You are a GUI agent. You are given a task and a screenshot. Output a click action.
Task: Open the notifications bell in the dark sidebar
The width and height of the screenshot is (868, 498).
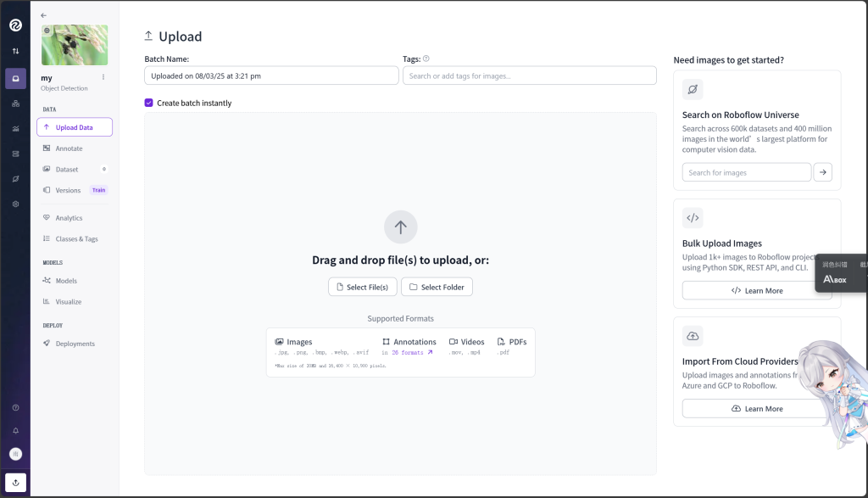tap(15, 431)
